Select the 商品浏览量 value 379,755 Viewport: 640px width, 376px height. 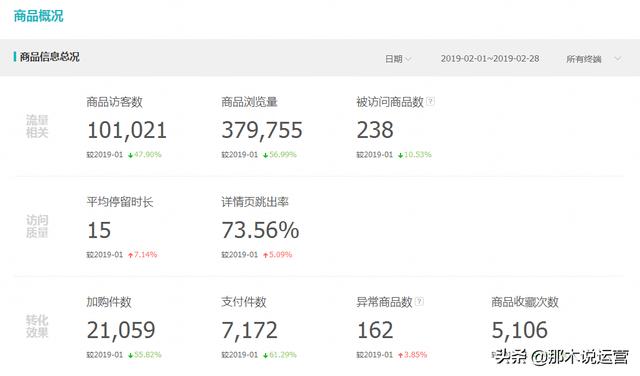pyautogui.click(x=262, y=130)
